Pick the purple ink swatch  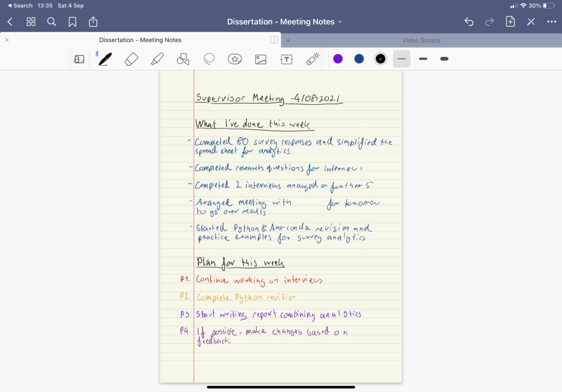tap(338, 59)
